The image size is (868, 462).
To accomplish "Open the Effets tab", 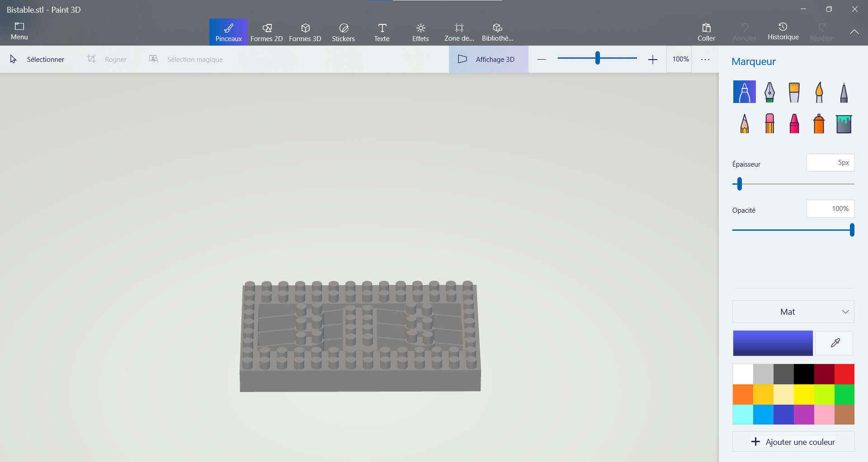I will (x=420, y=32).
